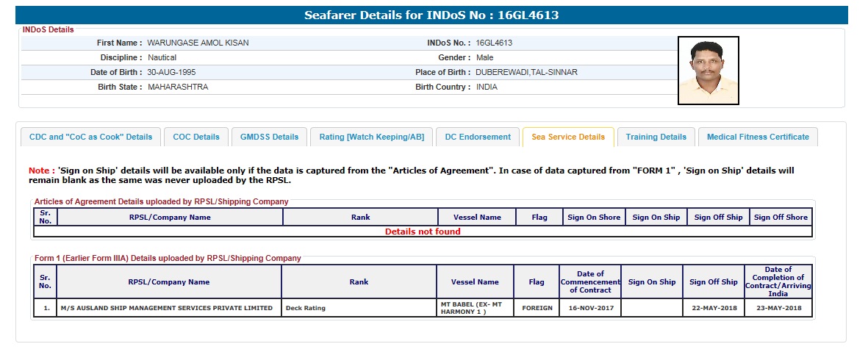
Task: Select the Date of Birth value 30-AUG-1995
Action: point(171,72)
